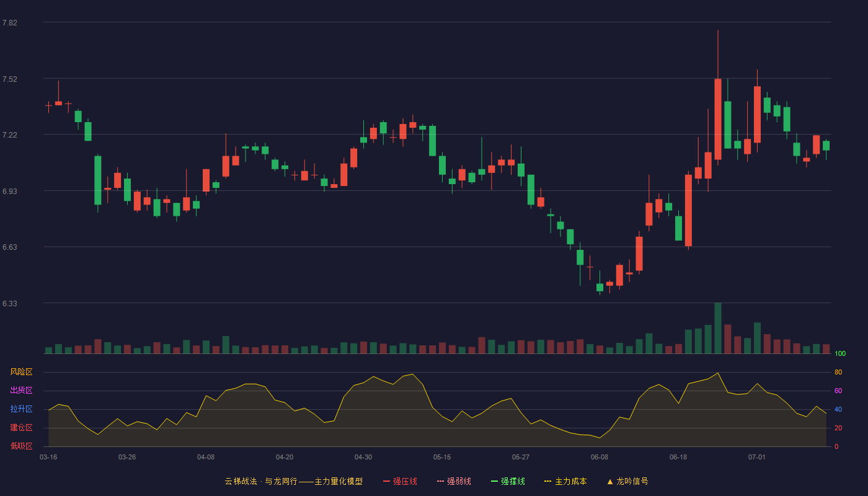The image size is (868, 496).
Task: Click the 03-26 date label
Action: (127, 457)
